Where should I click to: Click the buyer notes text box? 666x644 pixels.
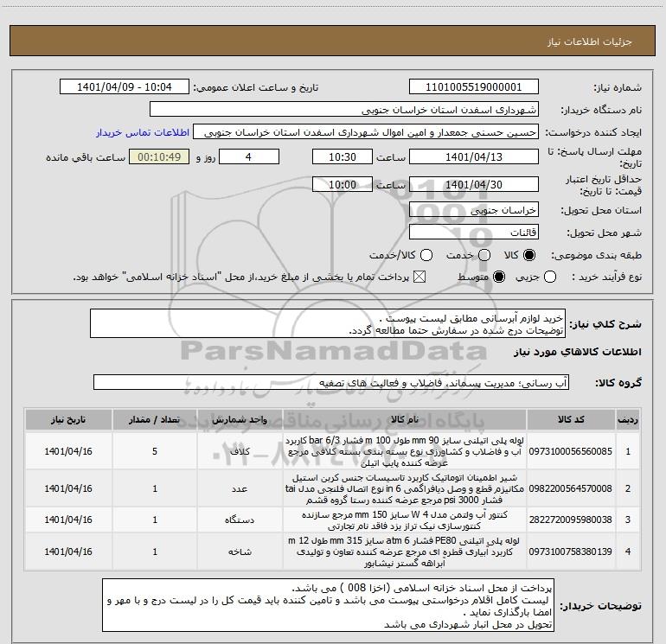pyautogui.click(x=328, y=605)
